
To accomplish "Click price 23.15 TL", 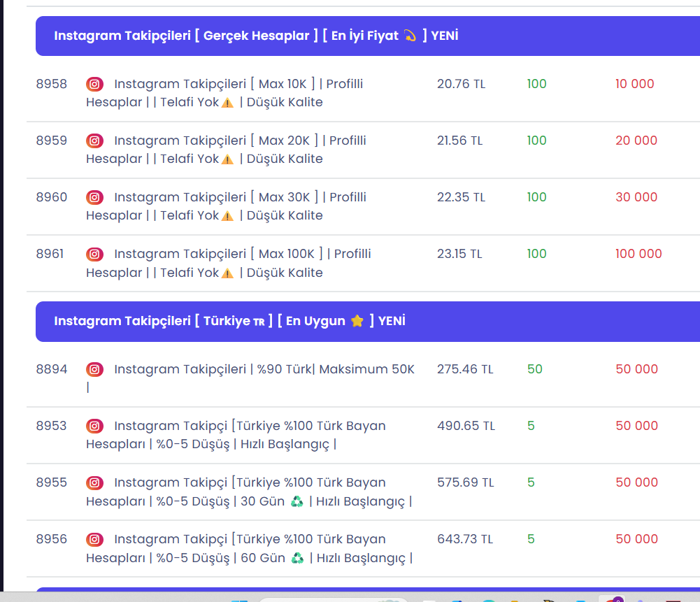I will [460, 254].
